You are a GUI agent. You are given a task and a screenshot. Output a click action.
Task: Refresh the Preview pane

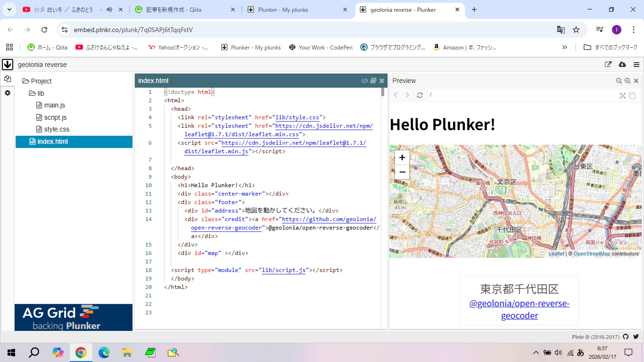420,95
